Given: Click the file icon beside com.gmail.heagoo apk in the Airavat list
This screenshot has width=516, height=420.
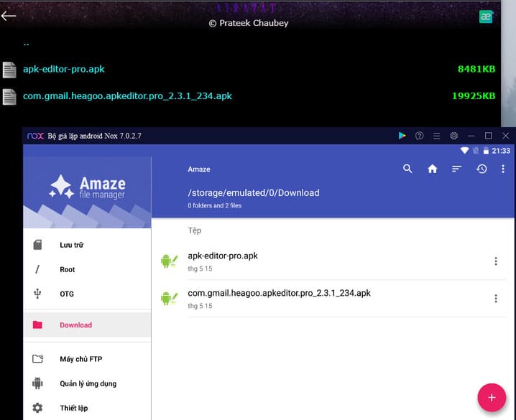Looking at the screenshot, I should pyautogui.click(x=9, y=97).
